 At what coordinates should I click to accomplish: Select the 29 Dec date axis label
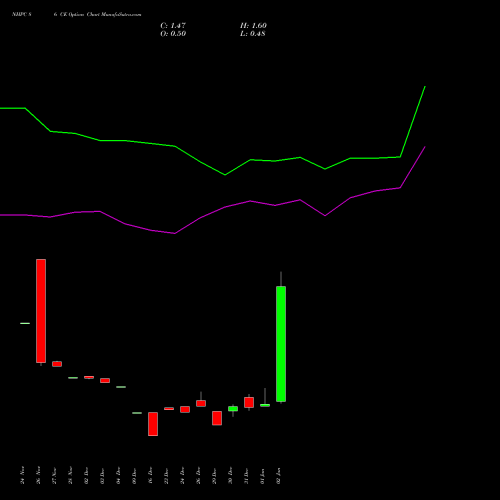click(x=214, y=476)
